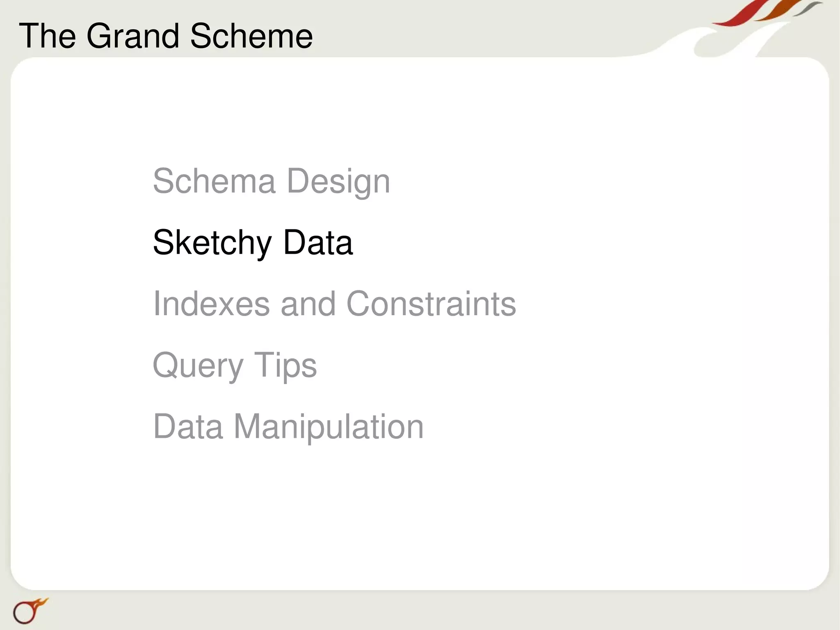
Task: Click the word "Grand" in the title
Action: [x=133, y=36]
